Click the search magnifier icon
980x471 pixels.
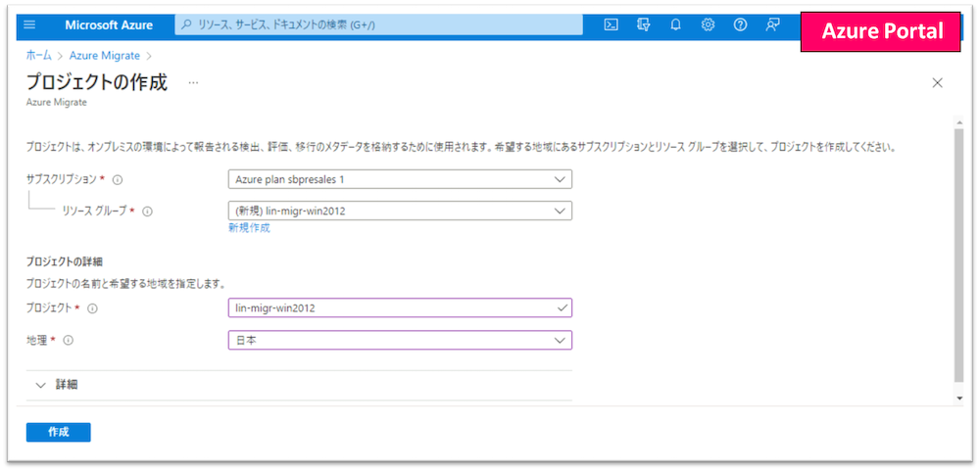(x=186, y=25)
